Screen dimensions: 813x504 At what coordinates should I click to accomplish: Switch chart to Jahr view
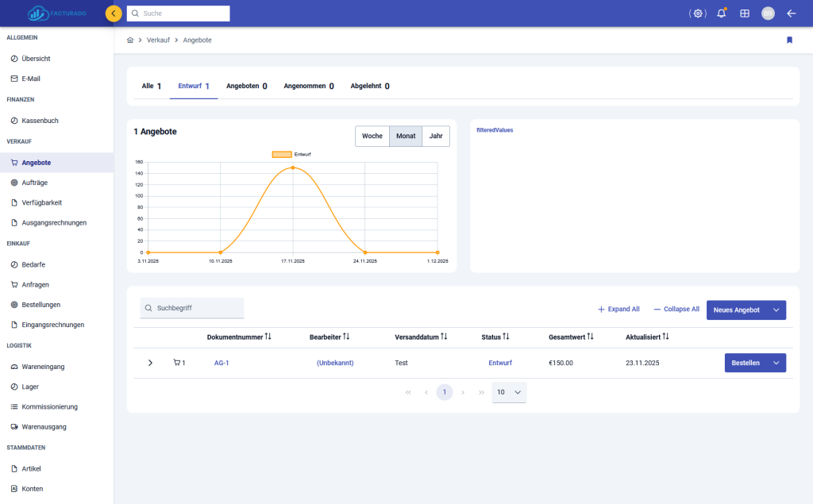(x=436, y=137)
